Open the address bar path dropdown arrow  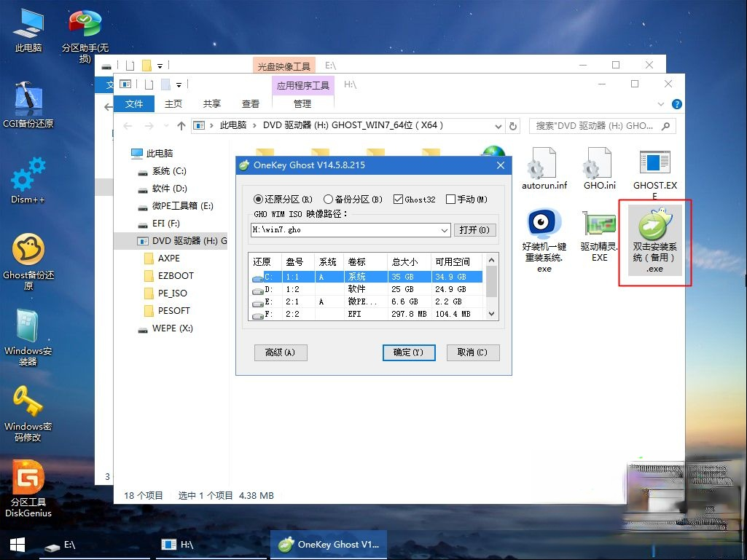[498, 125]
